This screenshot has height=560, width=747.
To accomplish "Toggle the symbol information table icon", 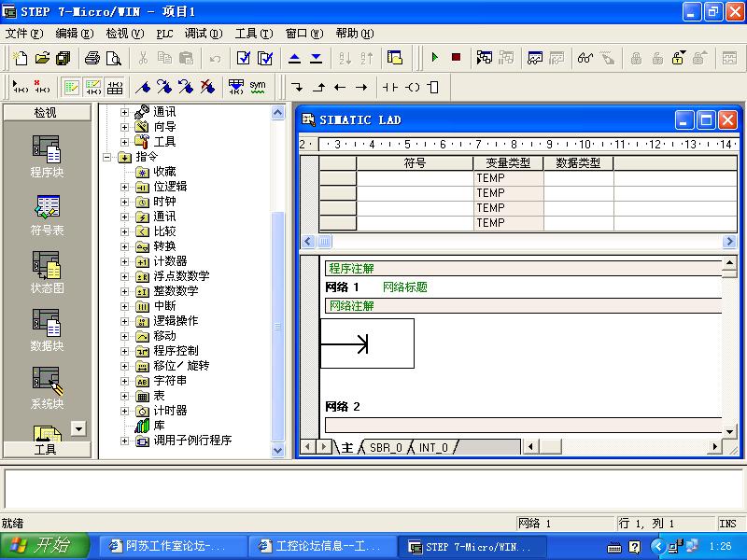I will 115,87.
